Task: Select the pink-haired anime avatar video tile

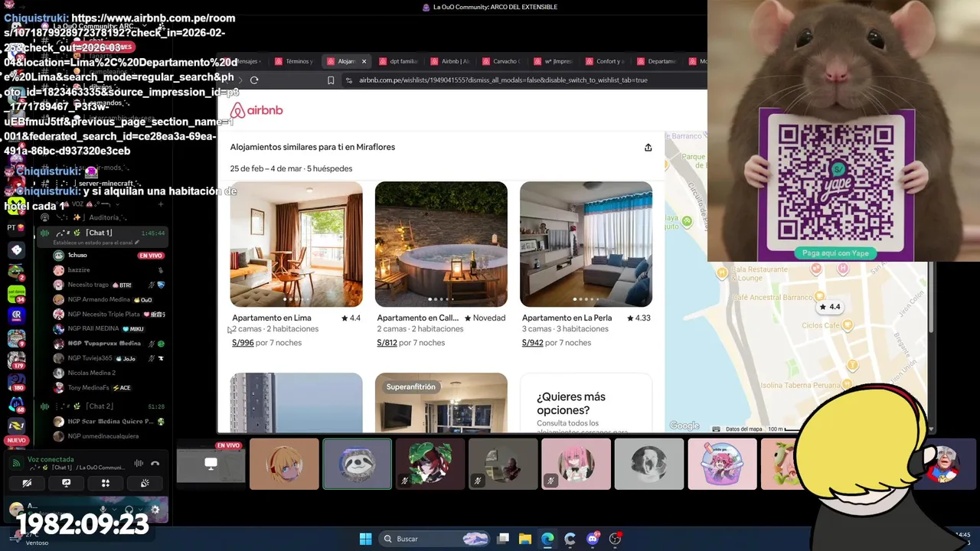Action: [x=577, y=464]
